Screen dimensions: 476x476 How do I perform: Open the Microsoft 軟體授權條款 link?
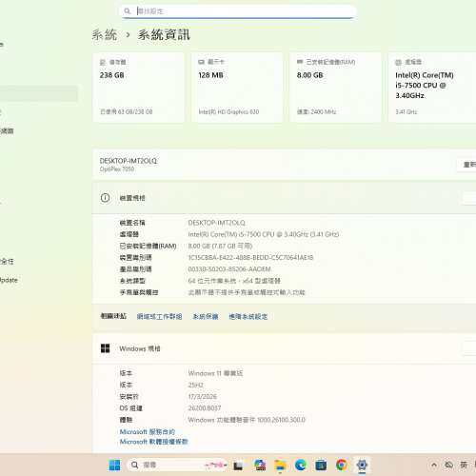tap(154, 442)
